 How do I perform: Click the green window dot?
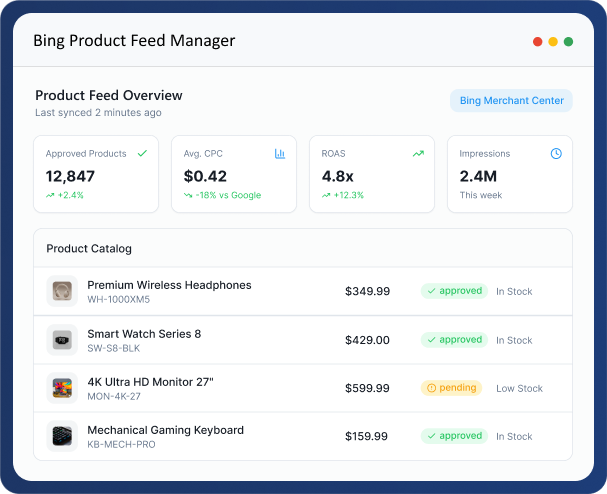click(x=568, y=42)
